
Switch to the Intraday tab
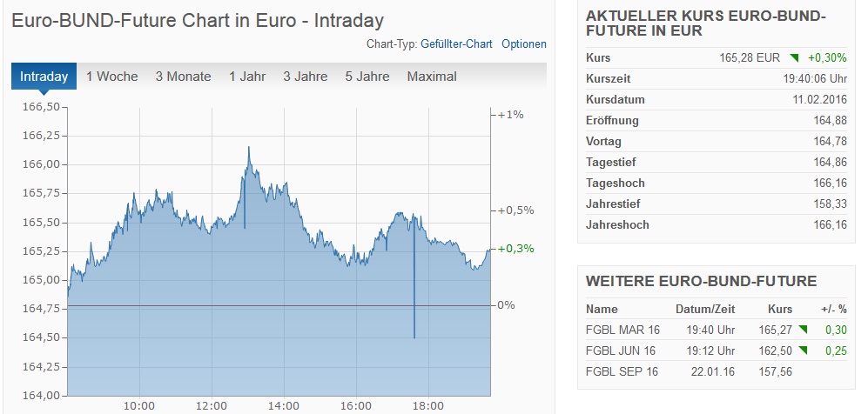coord(44,77)
